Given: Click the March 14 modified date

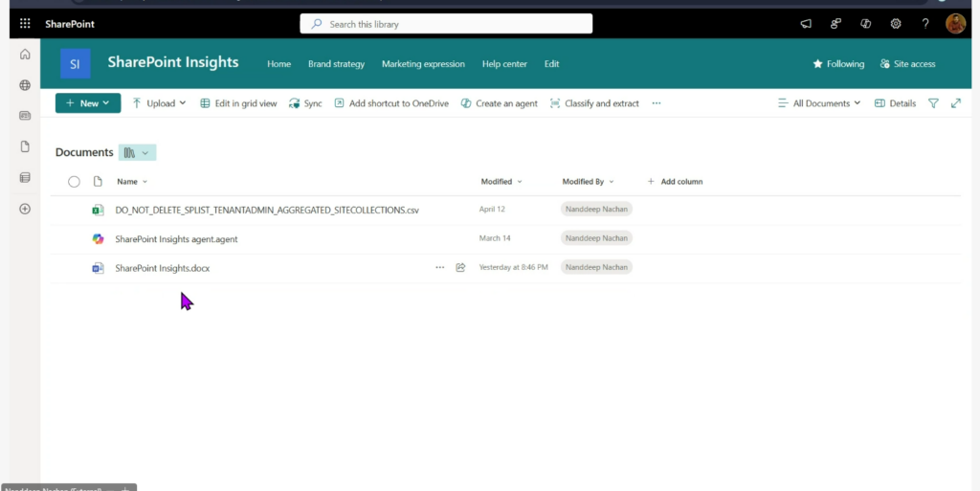Looking at the screenshot, I should 495,238.
